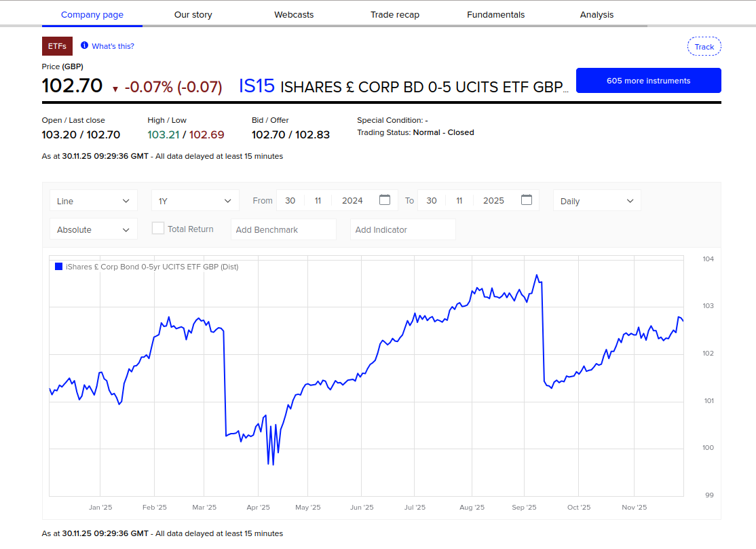Image resolution: width=756 pixels, height=549 pixels.
Task: Open the From date calendar picker icon
Action: pyautogui.click(x=385, y=200)
